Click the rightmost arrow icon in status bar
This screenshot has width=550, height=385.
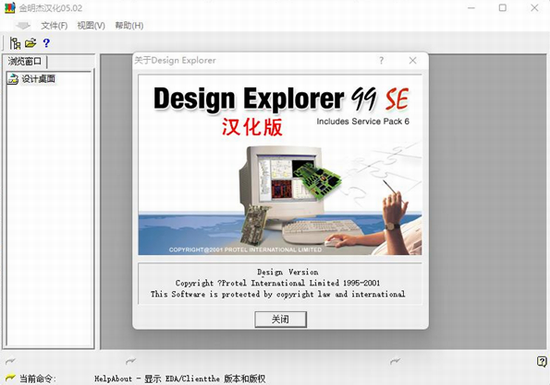tap(395, 360)
